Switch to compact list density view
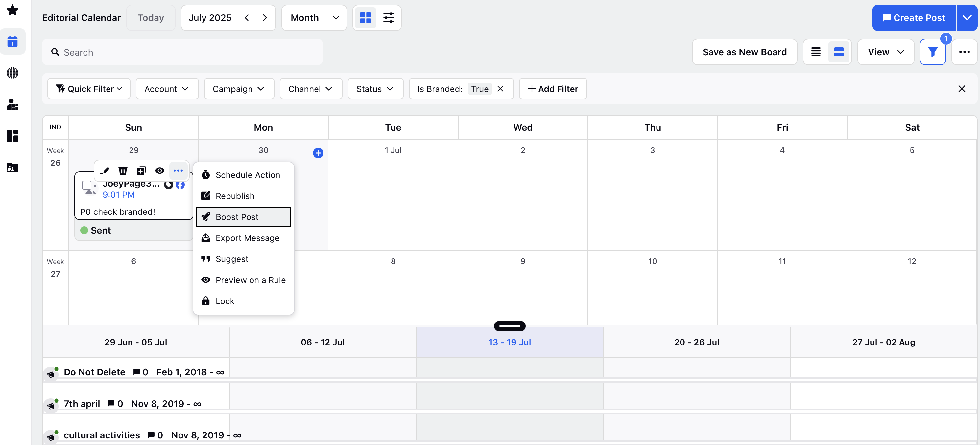 (816, 52)
